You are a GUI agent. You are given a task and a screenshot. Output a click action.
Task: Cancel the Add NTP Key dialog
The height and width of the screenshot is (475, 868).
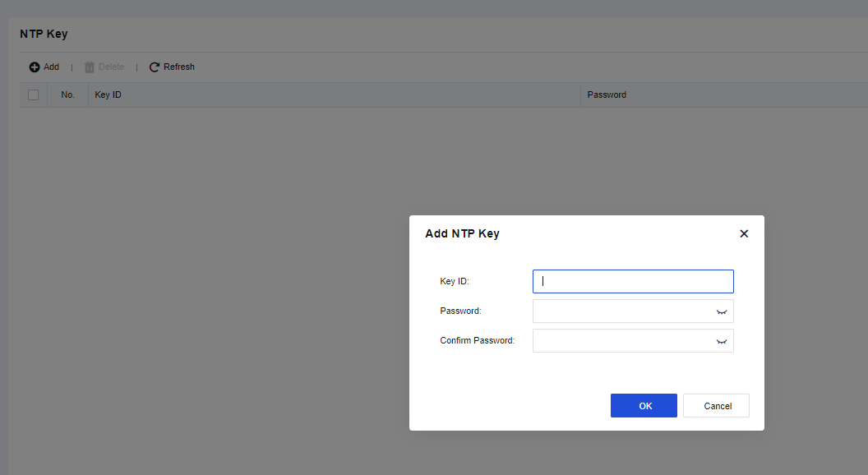(717, 406)
